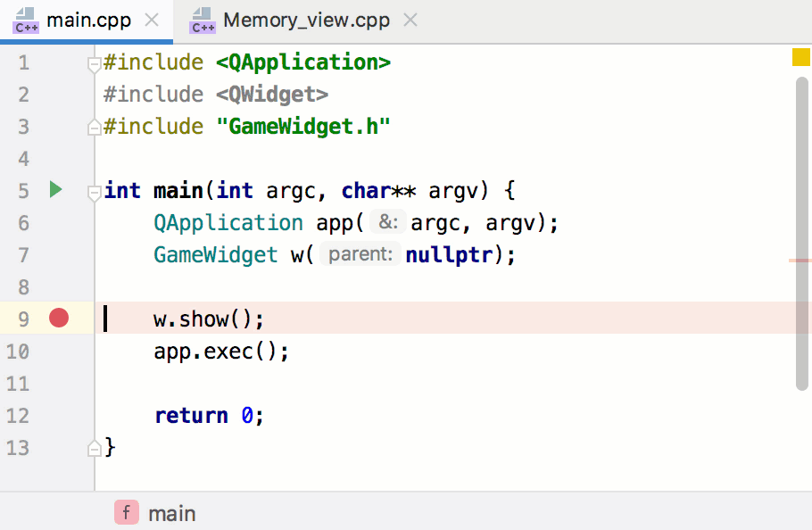
Task: Close the Memory_view.cpp tab
Action: point(410,21)
